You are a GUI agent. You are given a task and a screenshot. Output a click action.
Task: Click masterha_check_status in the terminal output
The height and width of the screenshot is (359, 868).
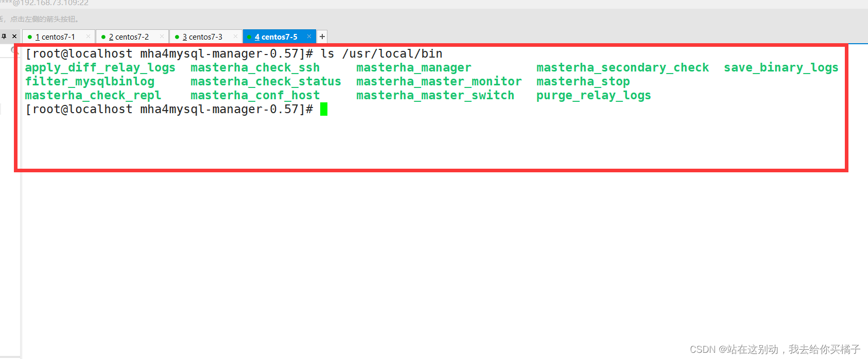coord(266,82)
